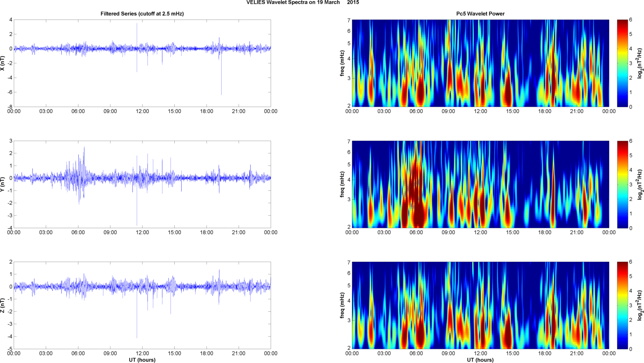The width and height of the screenshot is (644, 363).
Task: Click the colorbar beside the Y wavelet spectrogram
Action: (x=622, y=184)
